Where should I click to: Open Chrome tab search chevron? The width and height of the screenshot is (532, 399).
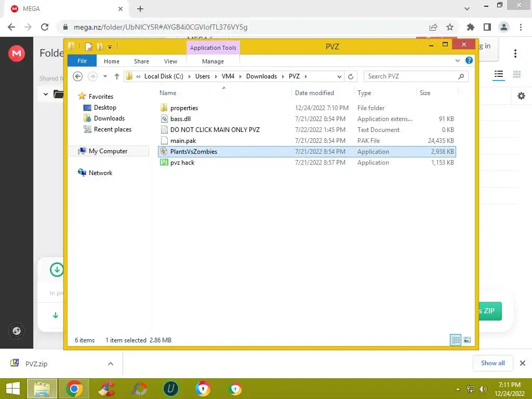tap(467, 9)
